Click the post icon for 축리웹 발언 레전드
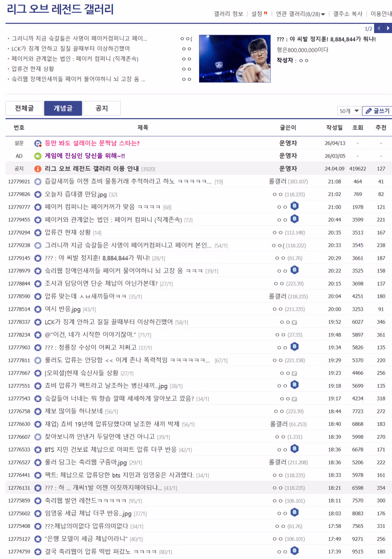The image size is (392, 559). (38, 500)
